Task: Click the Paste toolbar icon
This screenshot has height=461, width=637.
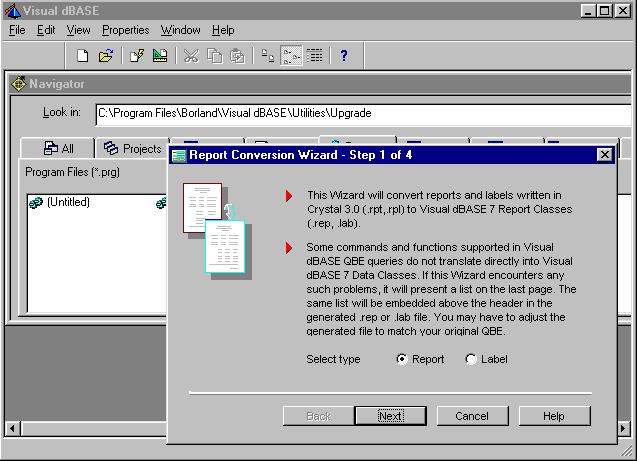Action: (238, 56)
